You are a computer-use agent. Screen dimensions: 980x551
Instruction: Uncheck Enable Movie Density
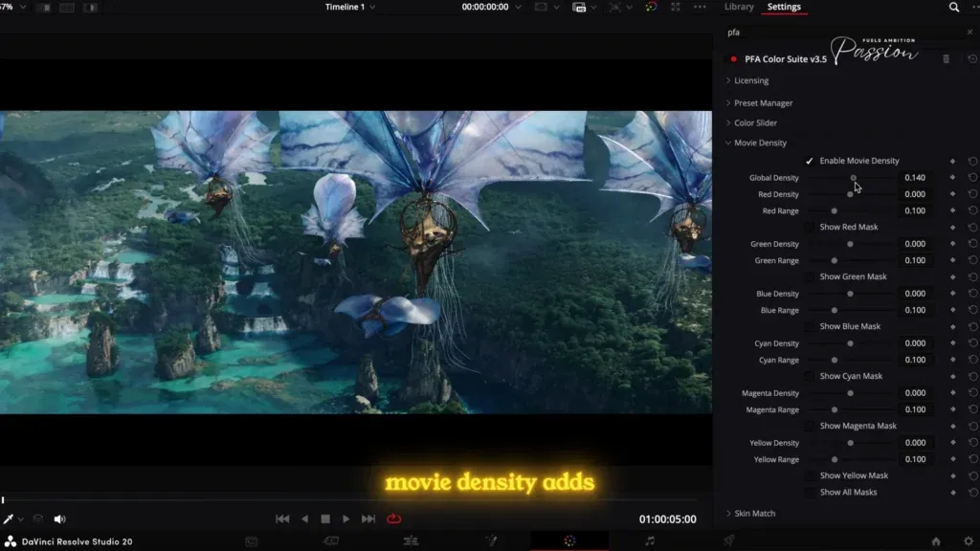(x=810, y=161)
